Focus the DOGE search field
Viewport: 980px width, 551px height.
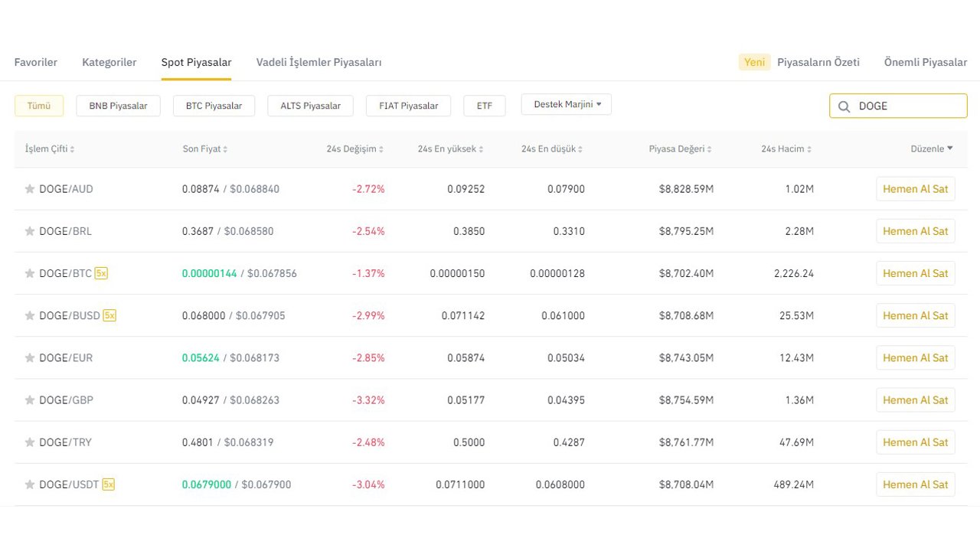coord(898,106)
